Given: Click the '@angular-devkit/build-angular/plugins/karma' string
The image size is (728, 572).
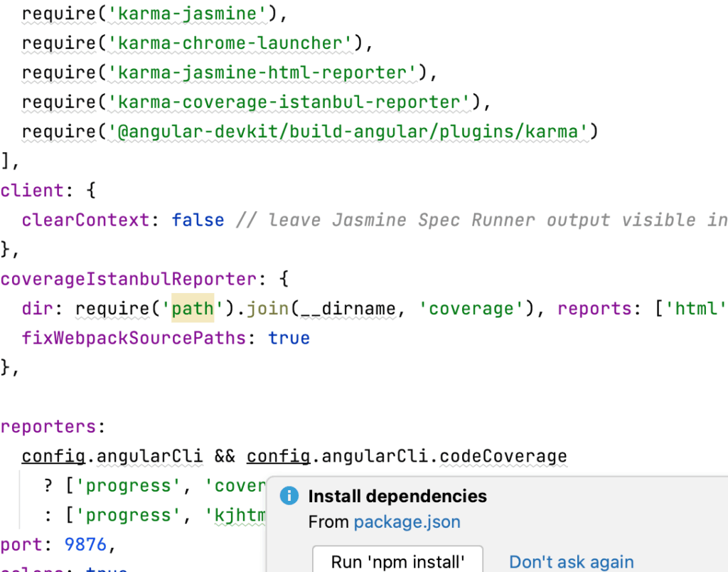Looking at the screenshot, I should 349,132.
